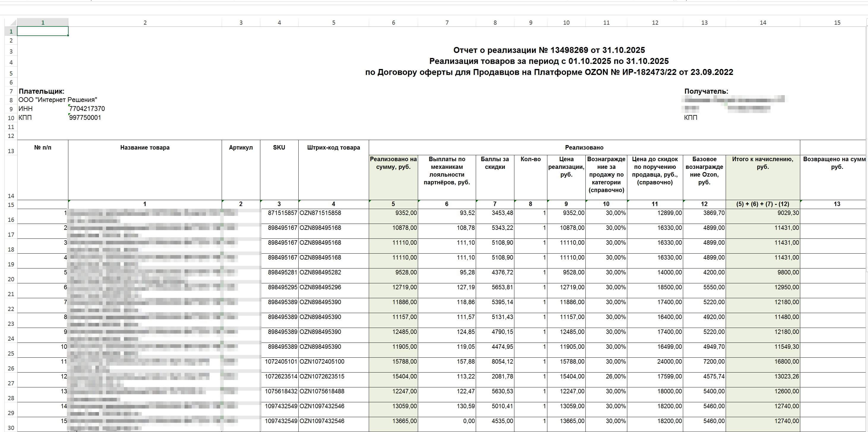Click the ИНН value 7704217370 cell
This screenshot has height=432, width=868.
[87, 109]
